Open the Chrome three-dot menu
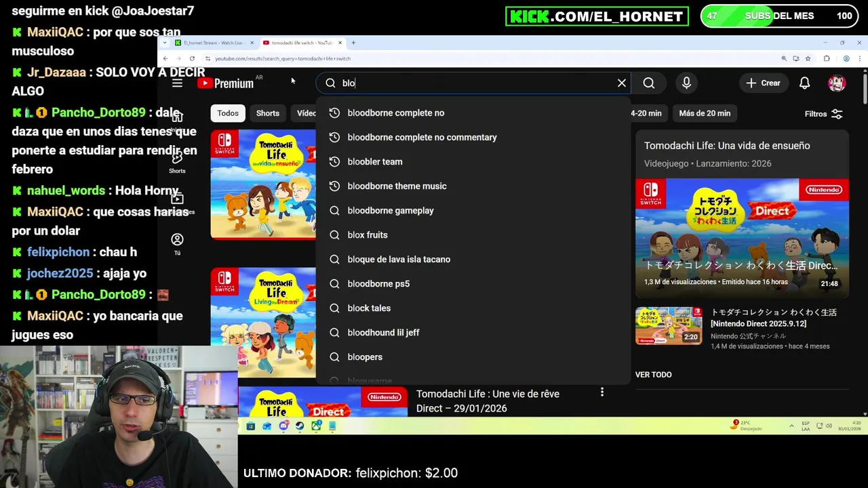 tap(860, 58)
